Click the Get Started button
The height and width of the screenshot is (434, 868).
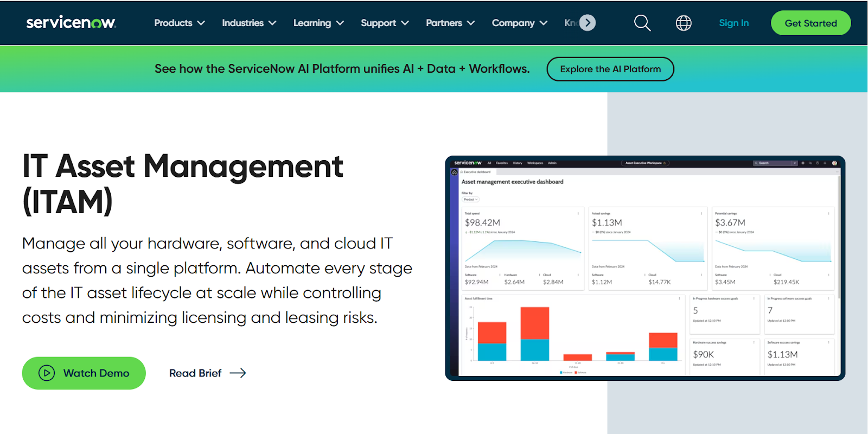coord(810,23)
